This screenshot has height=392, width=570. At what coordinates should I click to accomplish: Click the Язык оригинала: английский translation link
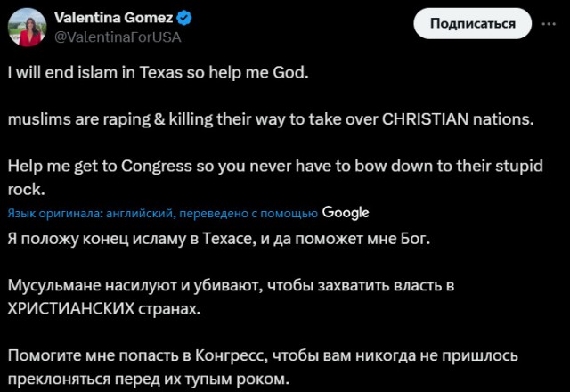pyautogui.click(x=162, y=214)
